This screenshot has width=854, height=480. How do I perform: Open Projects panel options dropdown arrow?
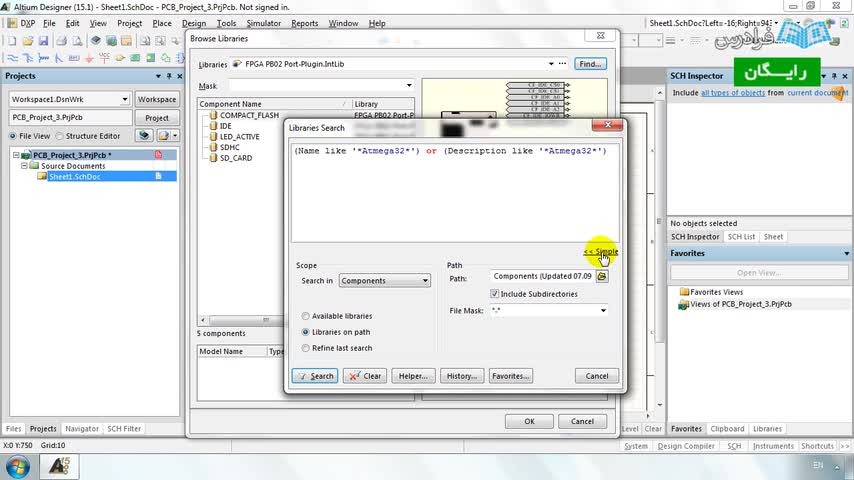pos(158,76)
